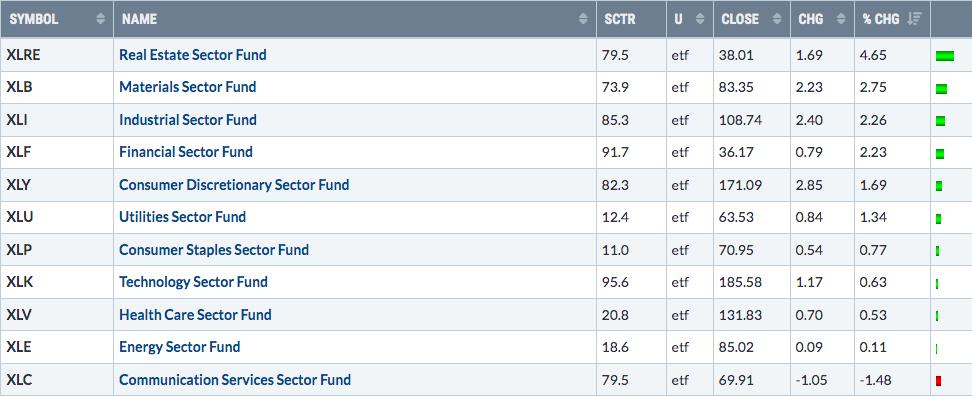The width and height of the screenshot is (972, 397).
Task: Open the Materials Sector Fund link
Action: click(188, 87)
